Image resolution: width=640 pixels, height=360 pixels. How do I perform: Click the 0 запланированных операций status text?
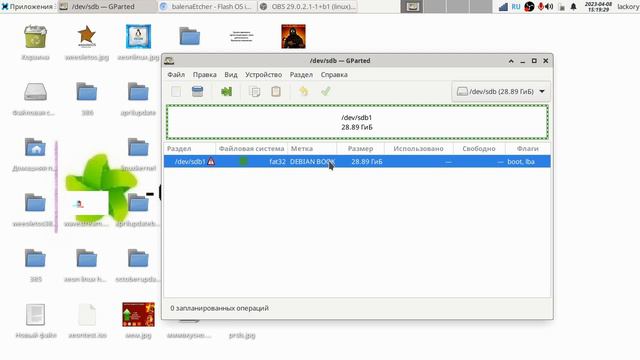tap(220, 308)
